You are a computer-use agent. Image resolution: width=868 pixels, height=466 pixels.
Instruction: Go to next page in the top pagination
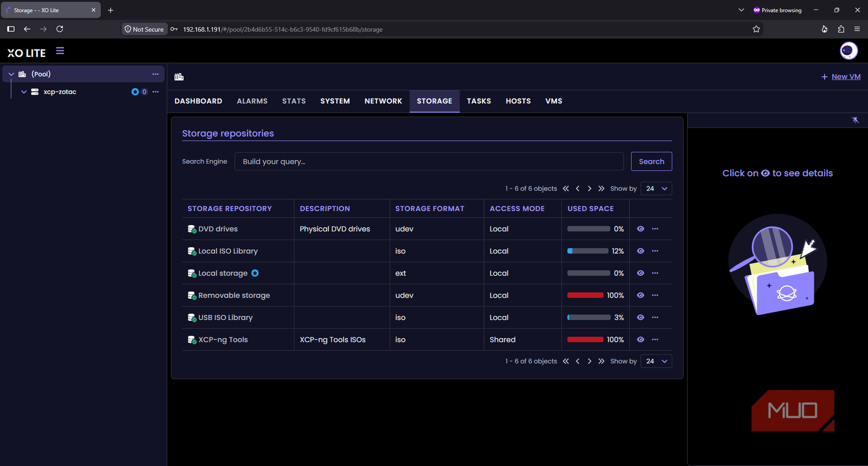[589, 188]
